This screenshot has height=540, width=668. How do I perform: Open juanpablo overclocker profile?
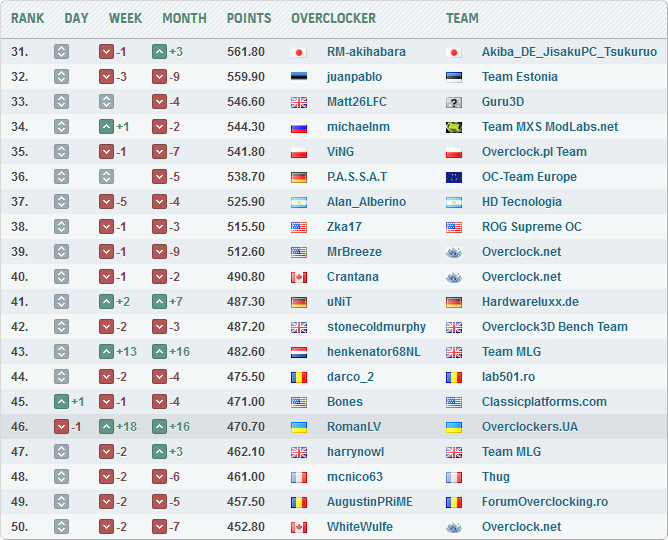click(354, 77)
